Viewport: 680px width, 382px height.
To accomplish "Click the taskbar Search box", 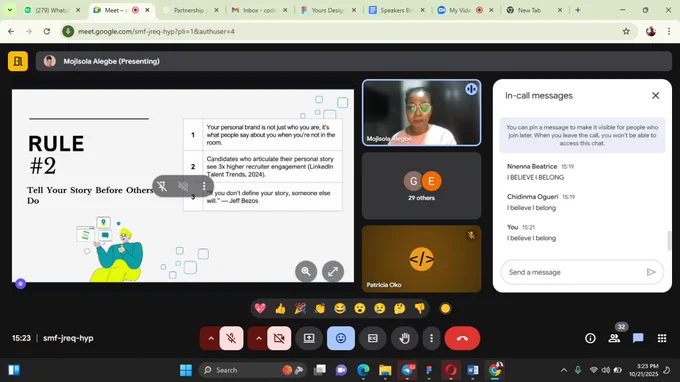I will [252, 370].
